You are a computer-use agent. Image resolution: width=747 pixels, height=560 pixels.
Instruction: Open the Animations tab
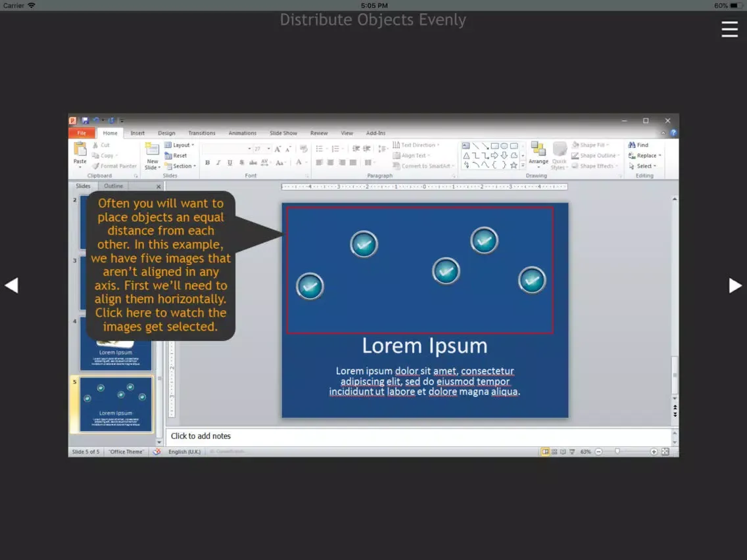tap(242, 133)
